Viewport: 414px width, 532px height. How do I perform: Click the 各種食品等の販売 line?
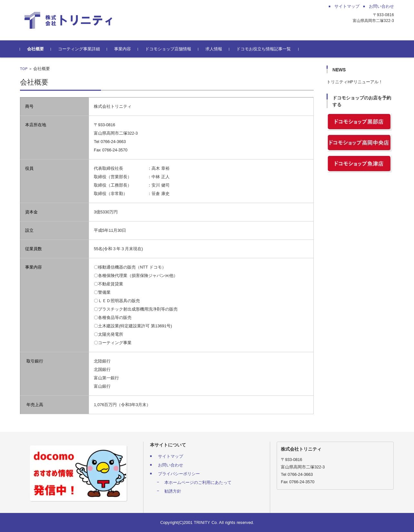tap(113, 318)
